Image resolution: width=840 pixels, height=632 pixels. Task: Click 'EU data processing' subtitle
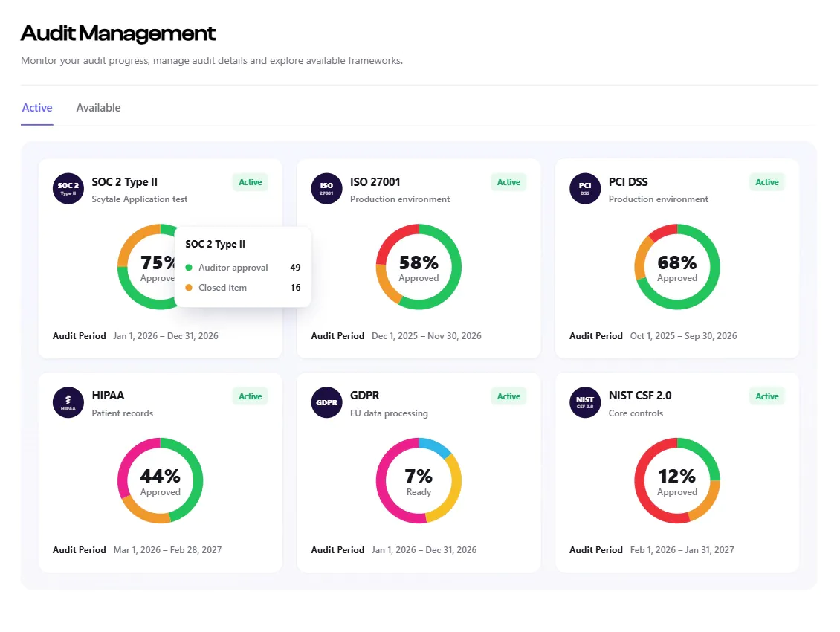(x=389, y=413)
